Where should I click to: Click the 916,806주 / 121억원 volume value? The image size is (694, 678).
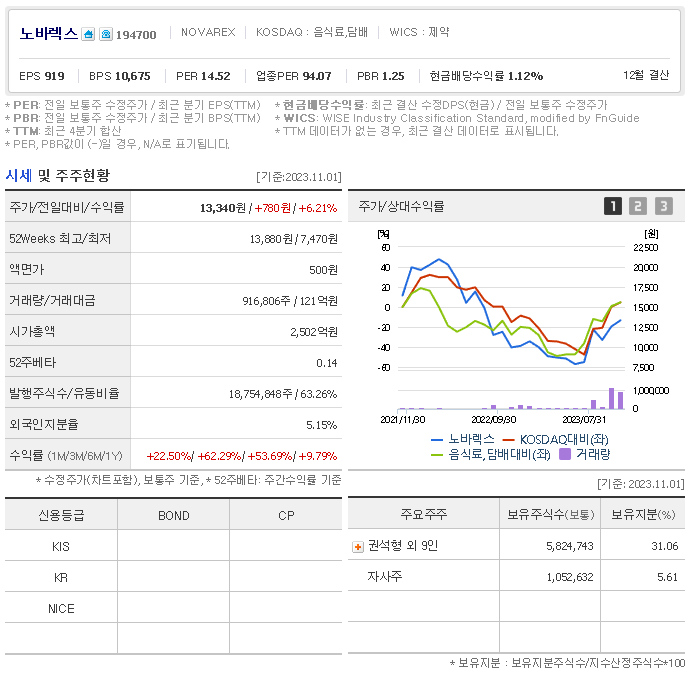290,301
